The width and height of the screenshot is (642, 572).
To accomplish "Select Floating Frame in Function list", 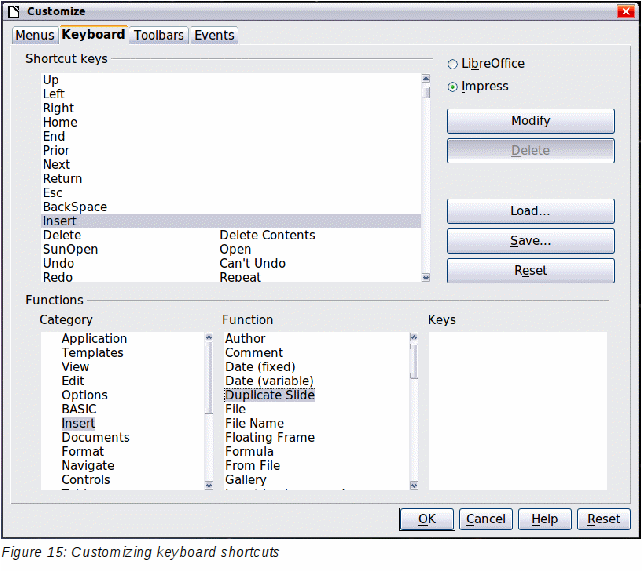I will pyautogui.click(x=270, y=437).
